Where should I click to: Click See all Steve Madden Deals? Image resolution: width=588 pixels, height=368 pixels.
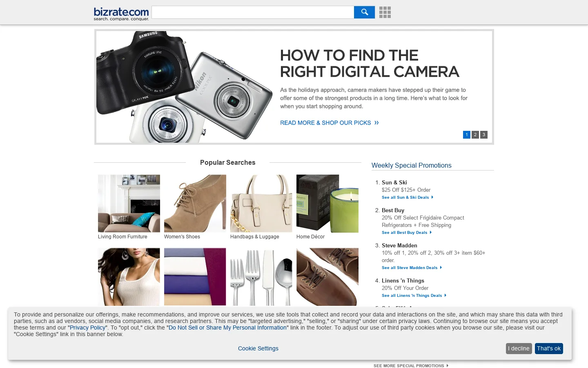pos(412,268)
